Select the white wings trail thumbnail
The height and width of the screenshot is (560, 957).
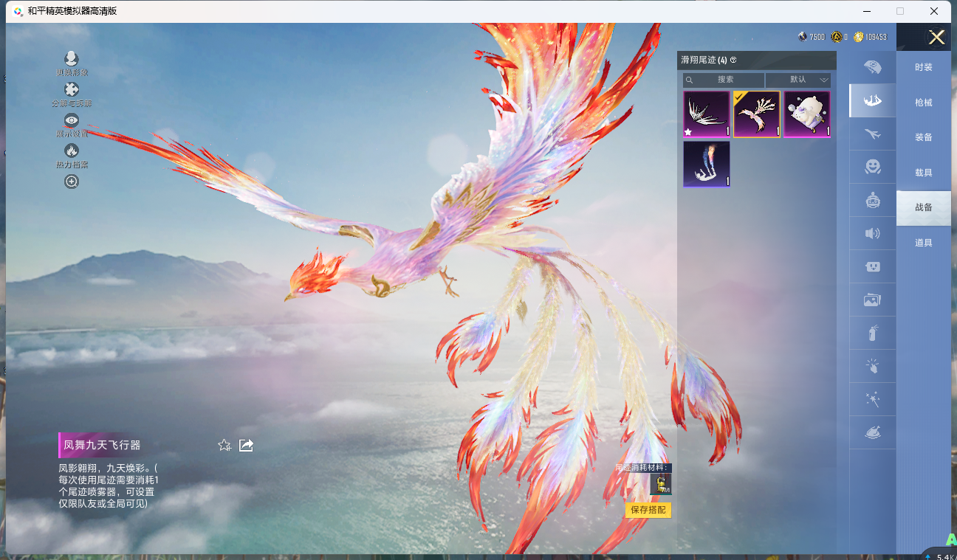(x=707, y=114)
